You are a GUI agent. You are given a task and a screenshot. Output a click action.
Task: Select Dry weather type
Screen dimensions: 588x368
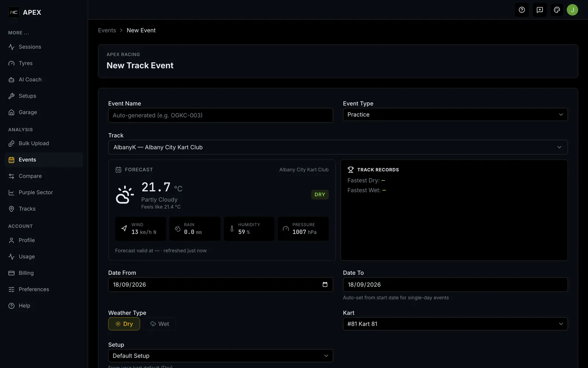coord(124,324)
